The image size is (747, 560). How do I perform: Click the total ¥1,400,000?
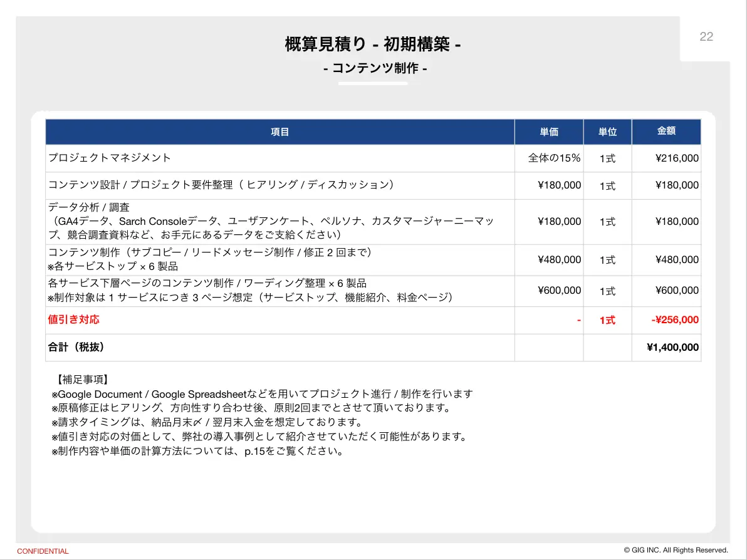[672, 348]
